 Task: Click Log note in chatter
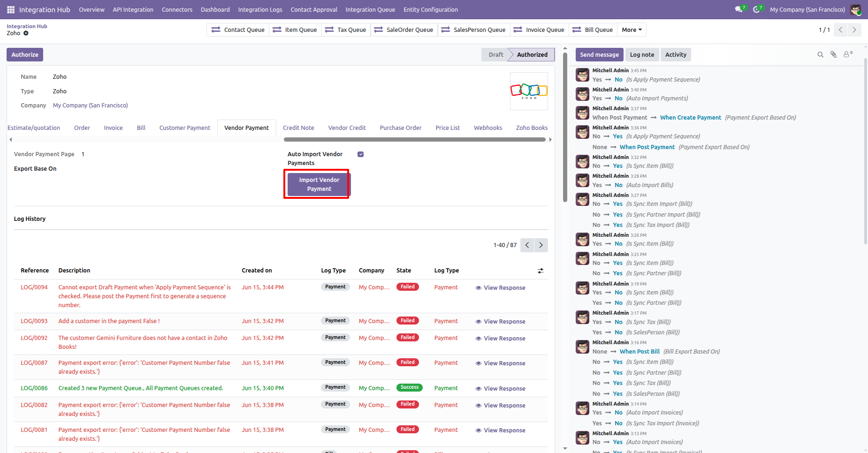coord(642,54)
